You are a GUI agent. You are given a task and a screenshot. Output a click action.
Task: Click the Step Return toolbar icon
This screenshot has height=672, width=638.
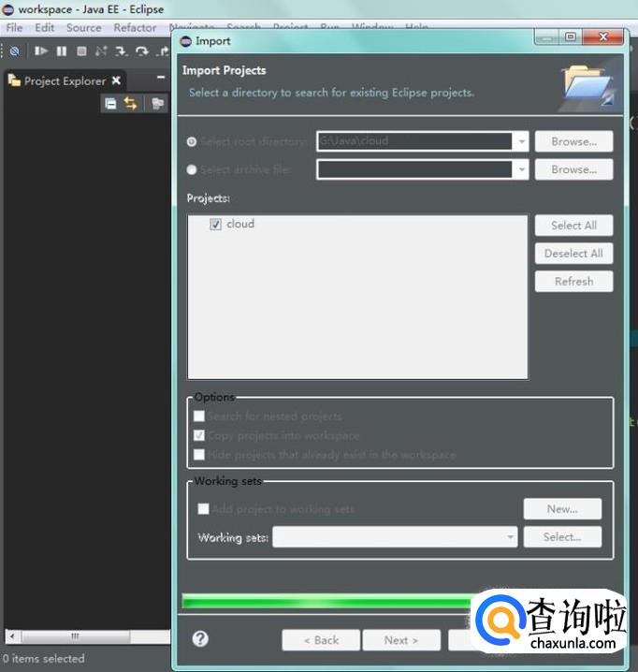(163, 51)
